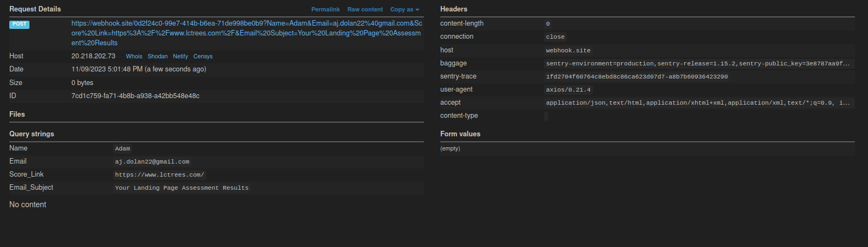Open Censys lookup for host
Viewport: 868px width, 247px height.
click(203, 56)
